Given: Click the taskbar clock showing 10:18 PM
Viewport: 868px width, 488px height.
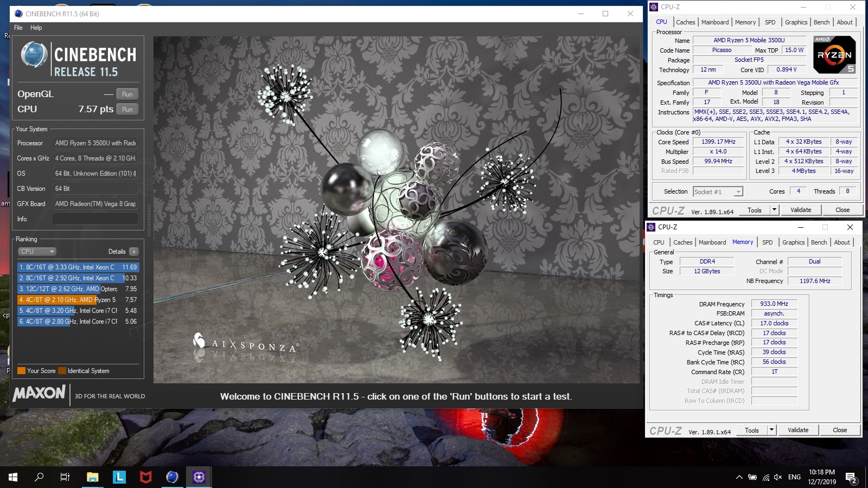Looking at the screenshot, I should pos(822,477).
